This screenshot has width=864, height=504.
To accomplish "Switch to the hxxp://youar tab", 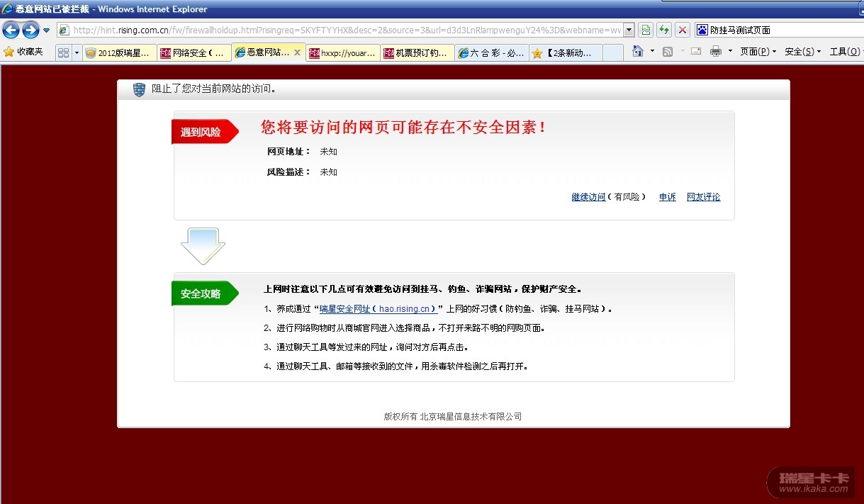I will 342,52.
